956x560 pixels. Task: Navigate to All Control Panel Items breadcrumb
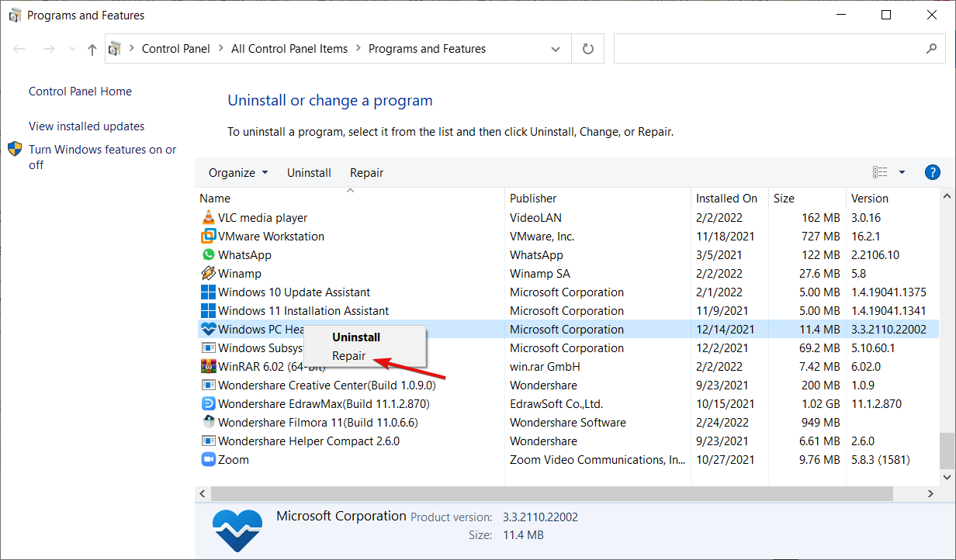[x=289, y=49]
